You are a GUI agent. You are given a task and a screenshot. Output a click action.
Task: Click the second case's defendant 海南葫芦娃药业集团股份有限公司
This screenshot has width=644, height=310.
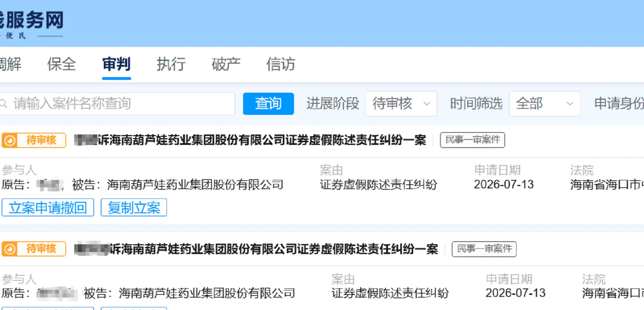click(207, 293)
